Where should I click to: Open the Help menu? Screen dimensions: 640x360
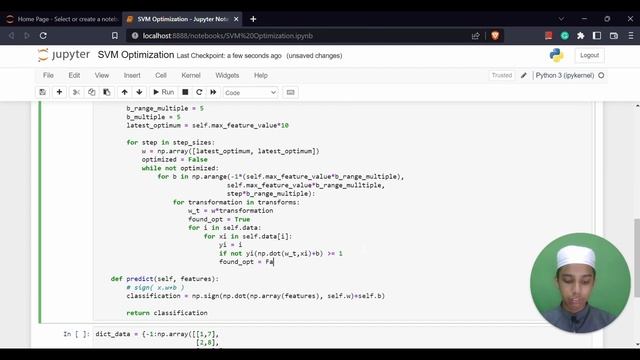click(x=261, y=76)
